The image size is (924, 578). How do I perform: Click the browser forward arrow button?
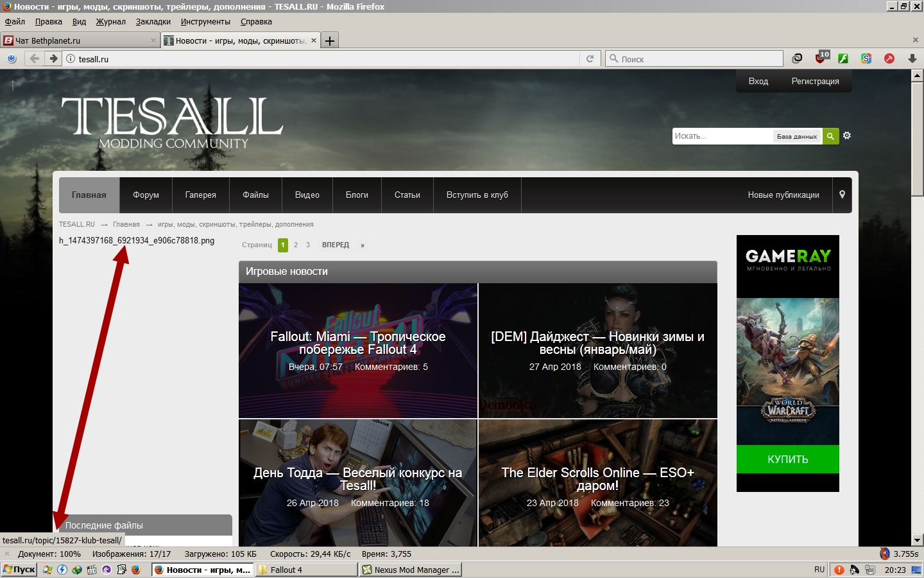53,58
